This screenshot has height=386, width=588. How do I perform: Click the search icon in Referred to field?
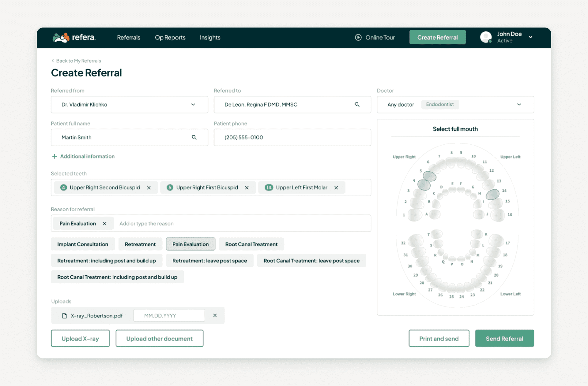[357, 104]
